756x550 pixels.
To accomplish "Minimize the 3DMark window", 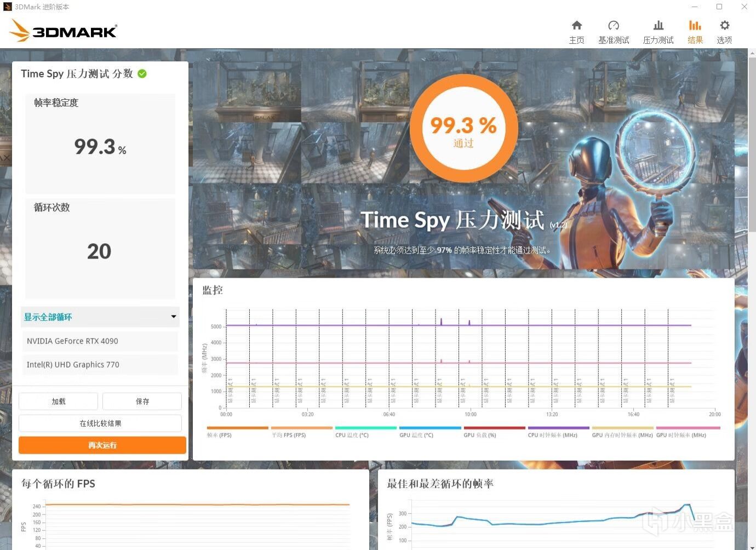I will tap(695, 7).
